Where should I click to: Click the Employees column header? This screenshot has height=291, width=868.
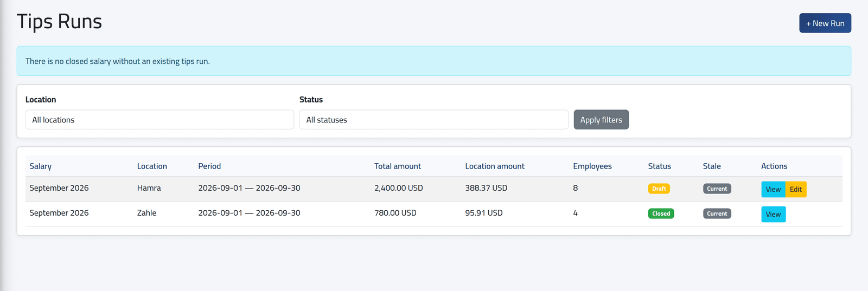(x=592, y=166)
